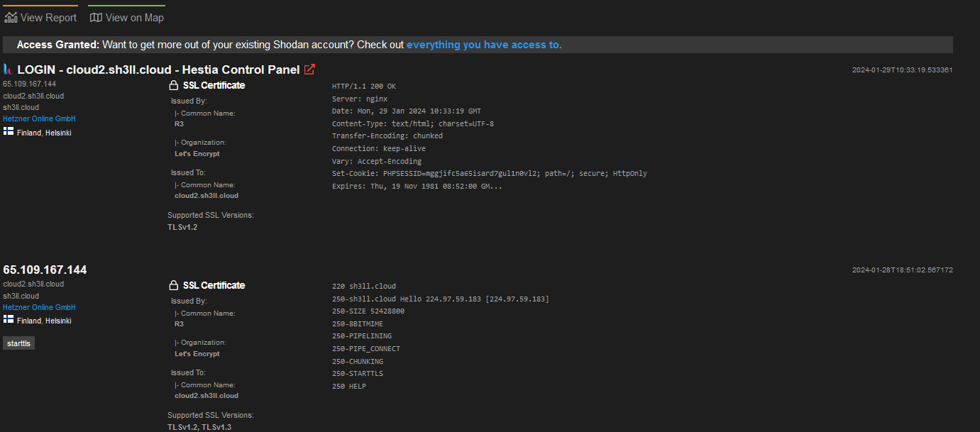This screenshot has width=980, height=432.
Task: Click 'Server: nginx' line
Action: click(360, 99)
